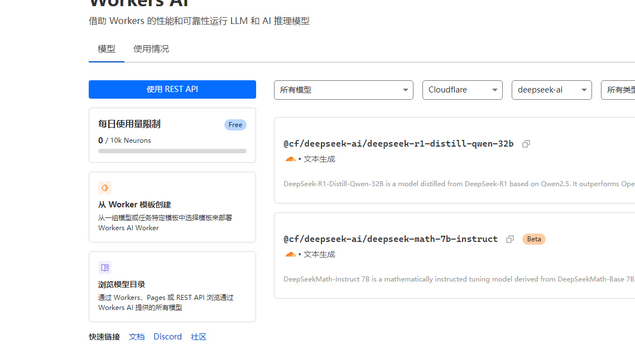Screen dimensions: 635x364
Task: Click the Cloudflare cloud icon under deepseek-r1-distill-qwen-32b
Action: tap(290, 159)
